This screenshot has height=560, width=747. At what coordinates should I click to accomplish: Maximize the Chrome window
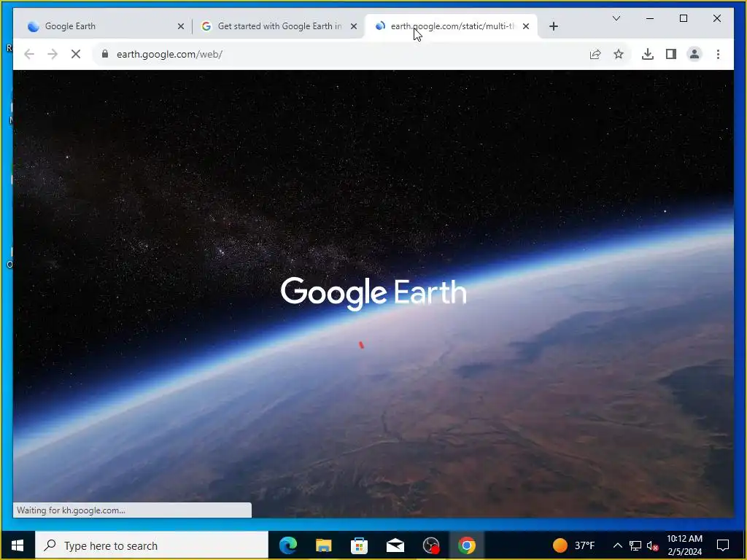683,18
